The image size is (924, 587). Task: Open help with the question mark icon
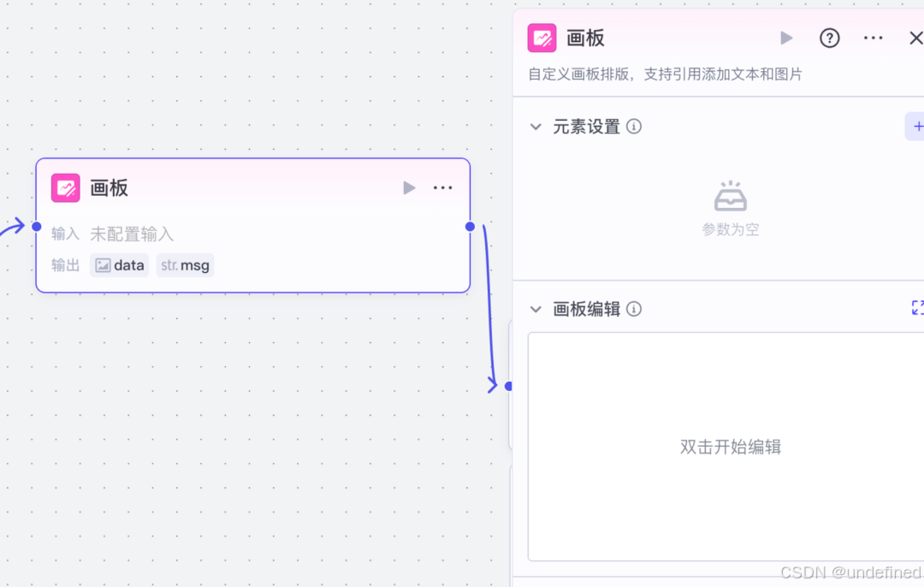(829, 39)
